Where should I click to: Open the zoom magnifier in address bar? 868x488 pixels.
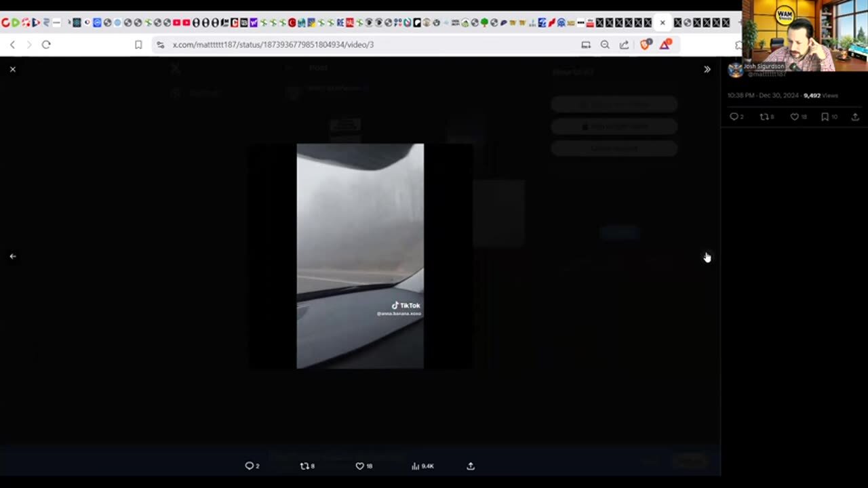[x=605, y=45]
